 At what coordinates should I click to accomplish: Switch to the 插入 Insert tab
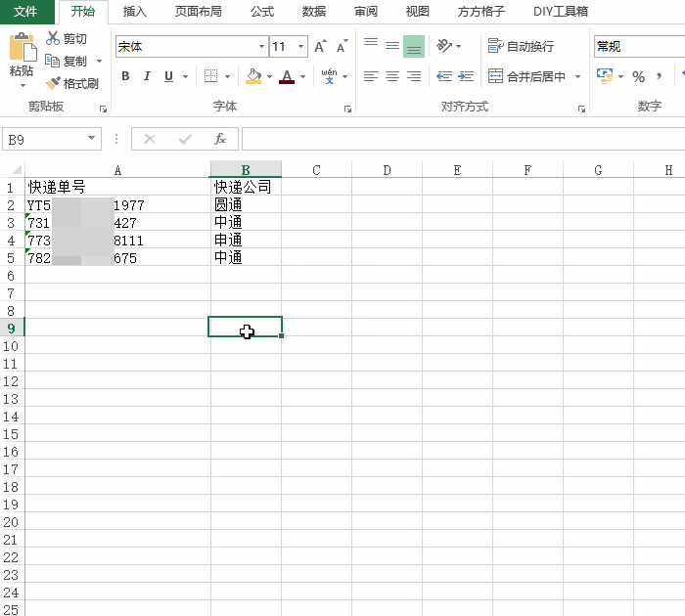[135, 12]
